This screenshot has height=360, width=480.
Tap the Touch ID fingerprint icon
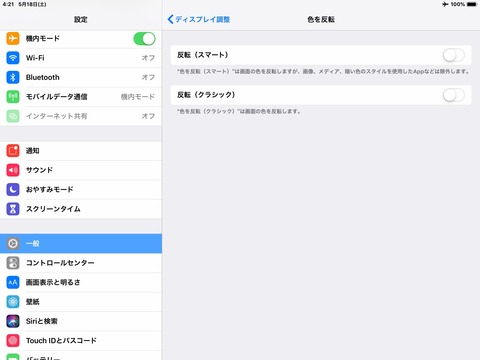13,340
